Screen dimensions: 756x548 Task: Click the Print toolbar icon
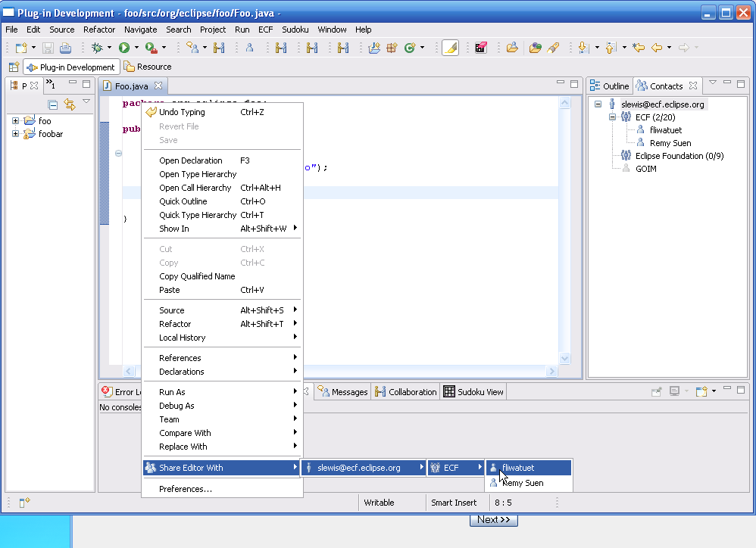coord(66,48)
